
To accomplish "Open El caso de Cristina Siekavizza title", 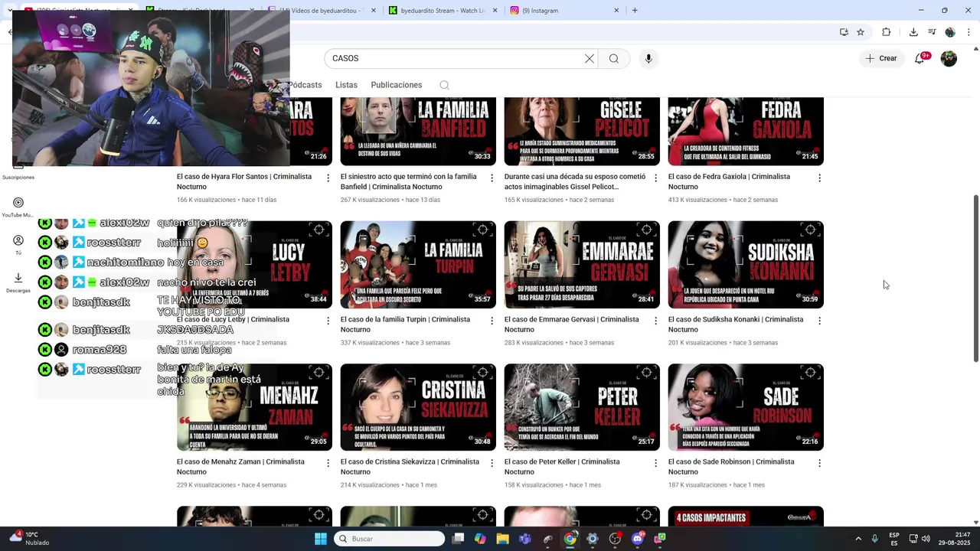I will (410, 467).
